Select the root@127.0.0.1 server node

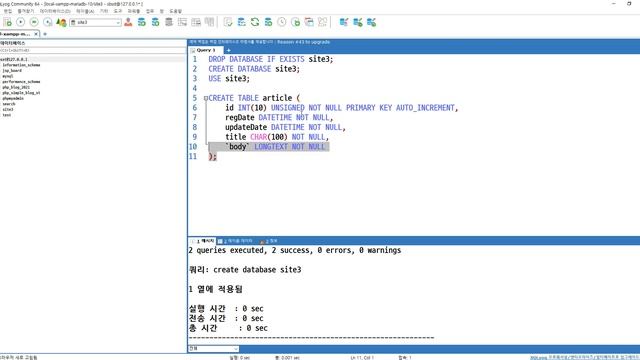(x=13, y=59)
